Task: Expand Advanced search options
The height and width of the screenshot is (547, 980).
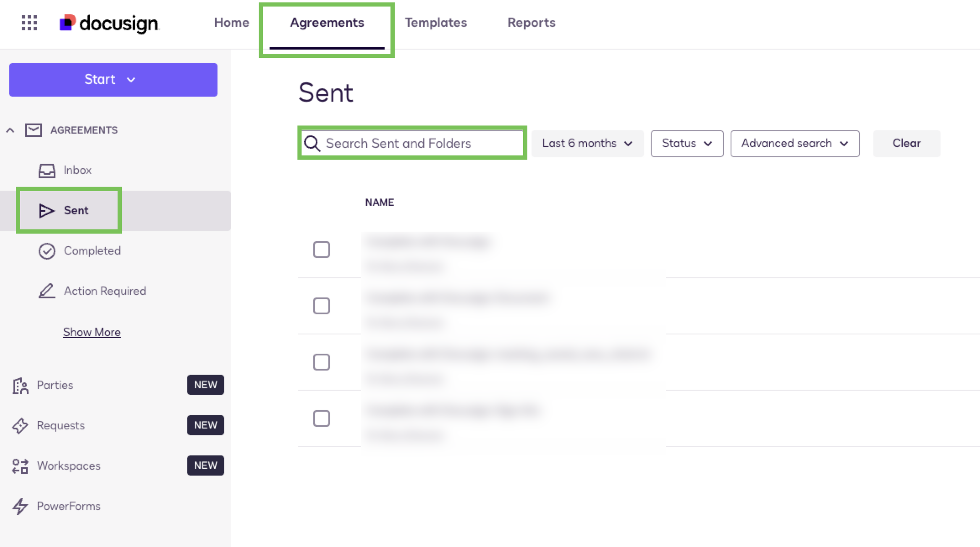Action: [794, 144]
